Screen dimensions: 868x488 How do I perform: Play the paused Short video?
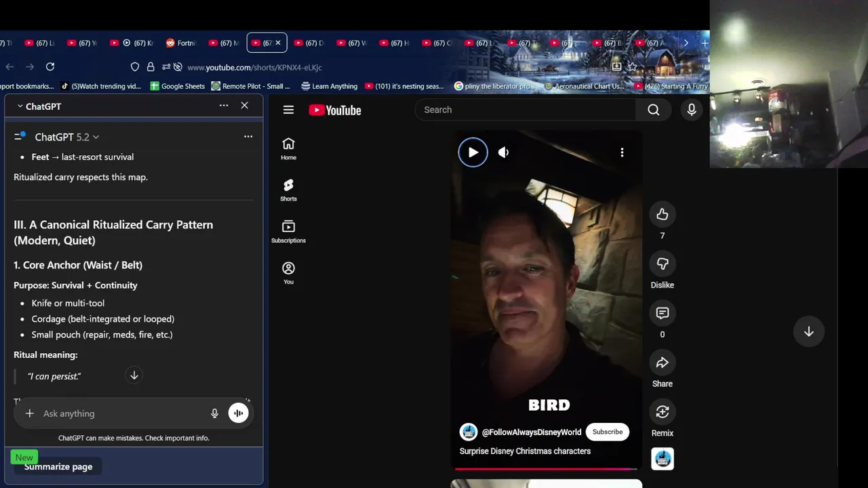(473, 152)
